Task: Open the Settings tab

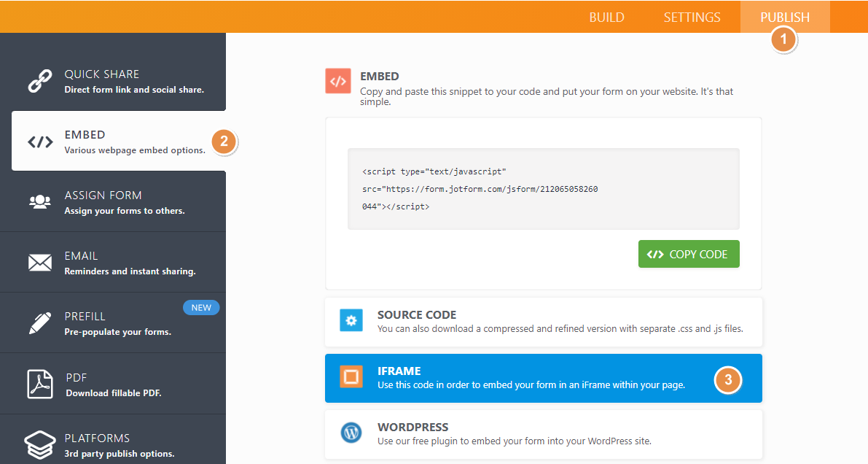Action: coord(692,18)
